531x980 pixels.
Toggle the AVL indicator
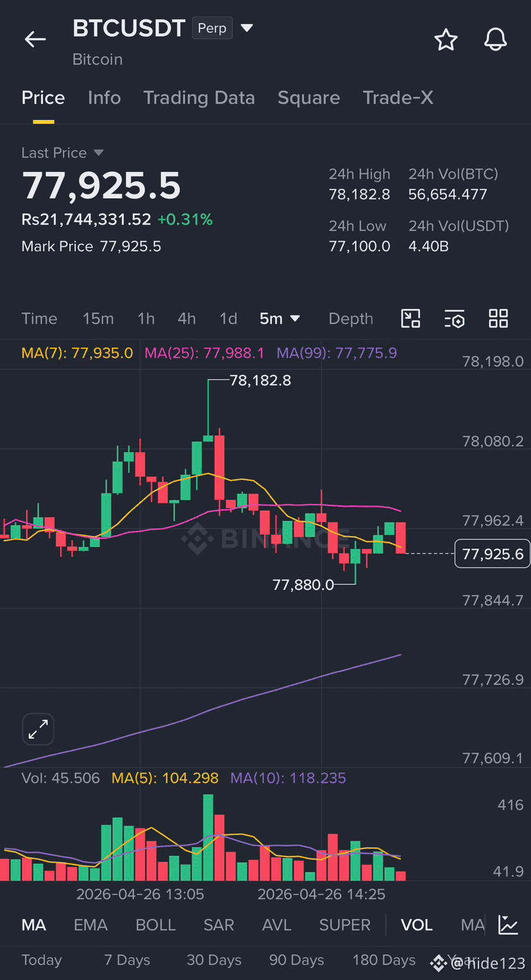(x=276, y=925)
